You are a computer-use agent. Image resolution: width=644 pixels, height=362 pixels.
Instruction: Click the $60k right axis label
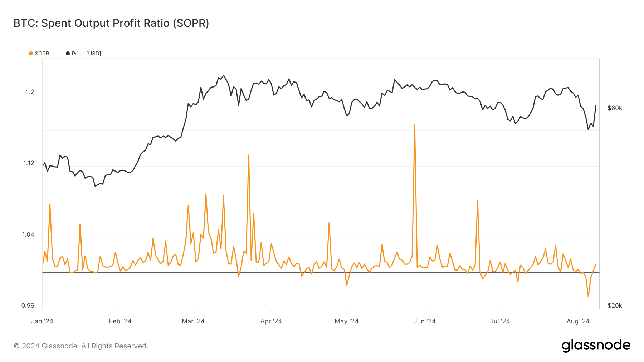615,108
